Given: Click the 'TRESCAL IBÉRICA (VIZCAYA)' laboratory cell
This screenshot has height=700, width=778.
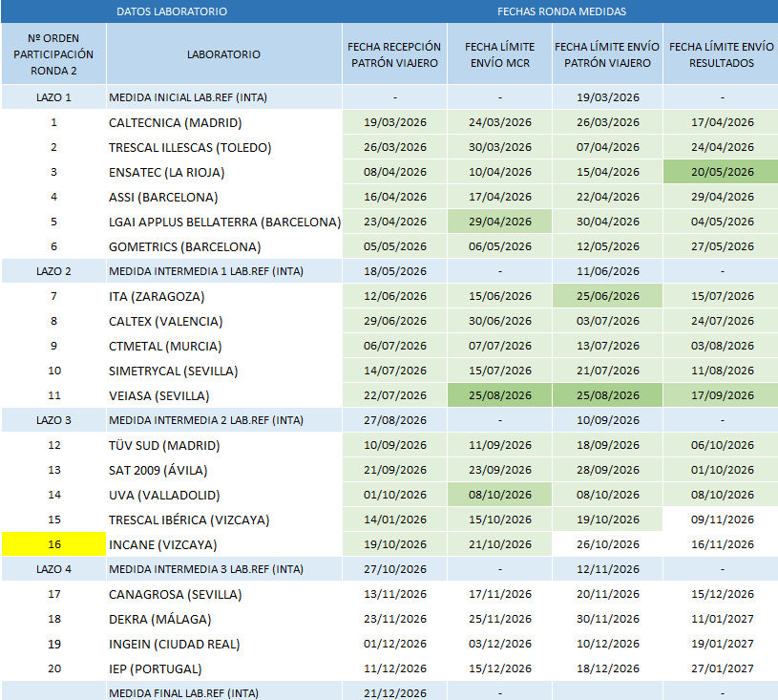Looking at the screenshot, I should pyautogui.click(x=223, y=520).
